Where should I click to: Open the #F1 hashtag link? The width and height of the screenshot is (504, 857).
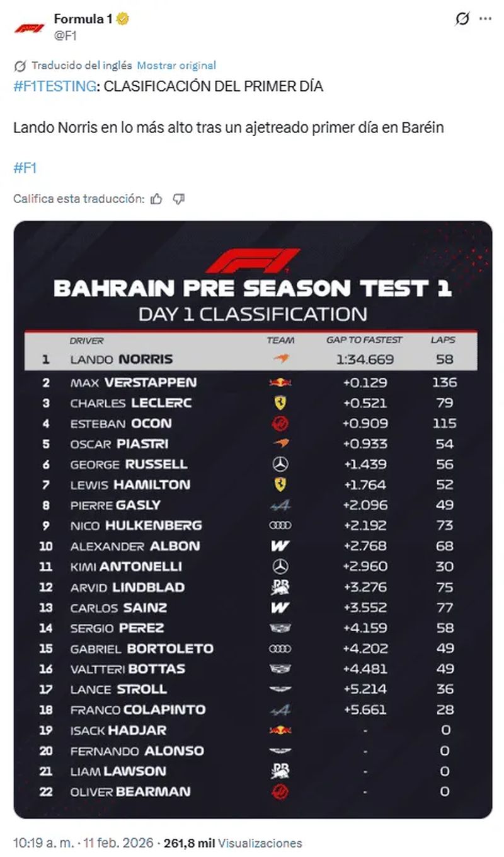click(25, 168)
